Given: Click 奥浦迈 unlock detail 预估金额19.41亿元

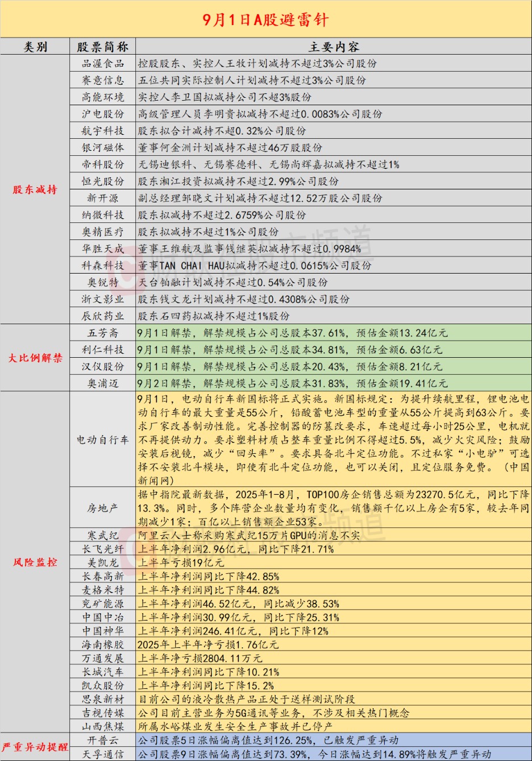Looking at the screenshot, I should pyautogui.click(x=402, y=383).
